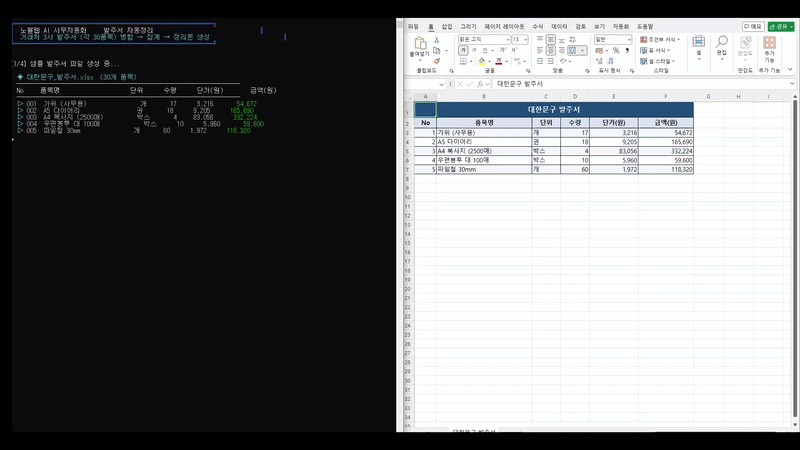Click formula bar text 대한문구 발주서
800x450 pixels.
point(520,84)
